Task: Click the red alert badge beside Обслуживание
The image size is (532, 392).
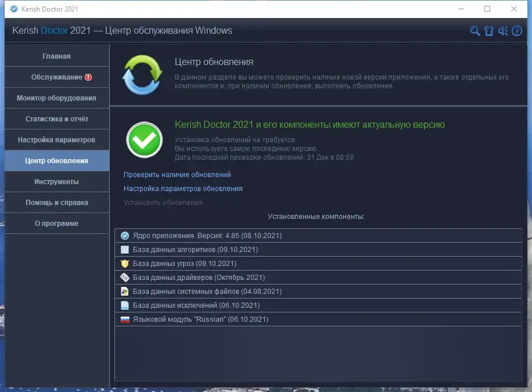Action: coord(88,77)
